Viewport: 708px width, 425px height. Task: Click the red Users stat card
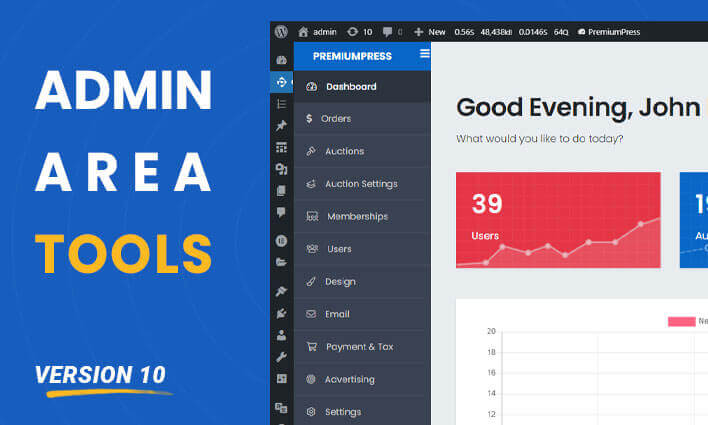click(x=558, y=220)
